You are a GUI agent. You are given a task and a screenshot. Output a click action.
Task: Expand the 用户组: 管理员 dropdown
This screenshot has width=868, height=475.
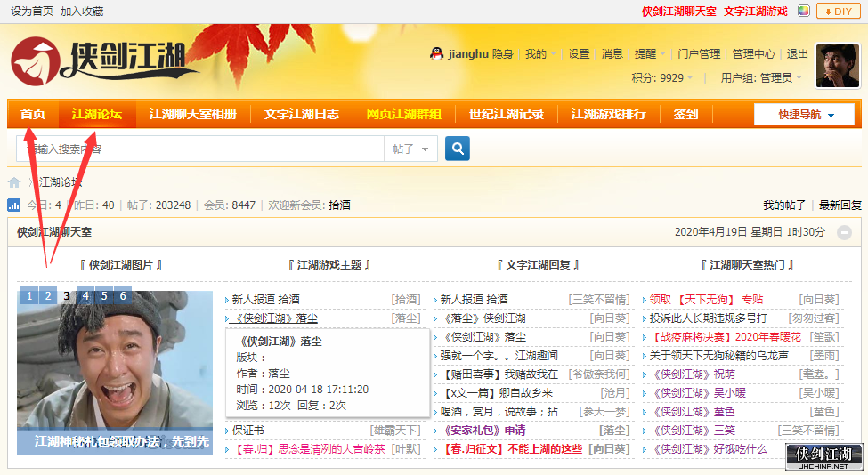761,78
